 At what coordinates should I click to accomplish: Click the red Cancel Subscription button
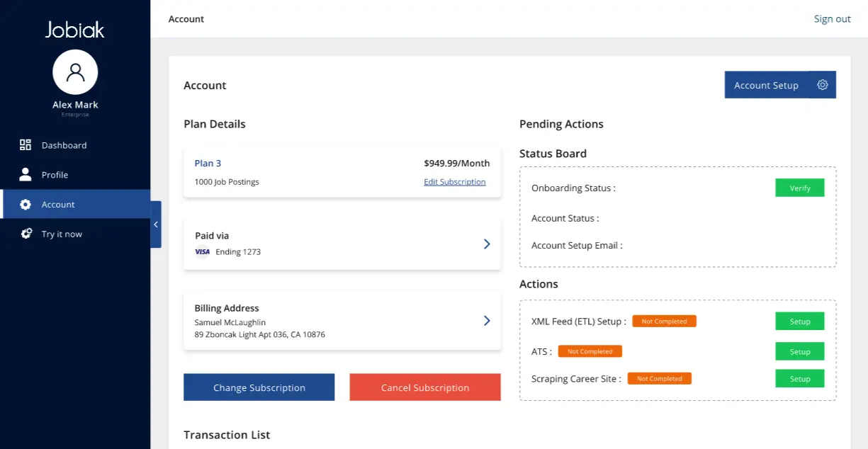coord(425,387)
